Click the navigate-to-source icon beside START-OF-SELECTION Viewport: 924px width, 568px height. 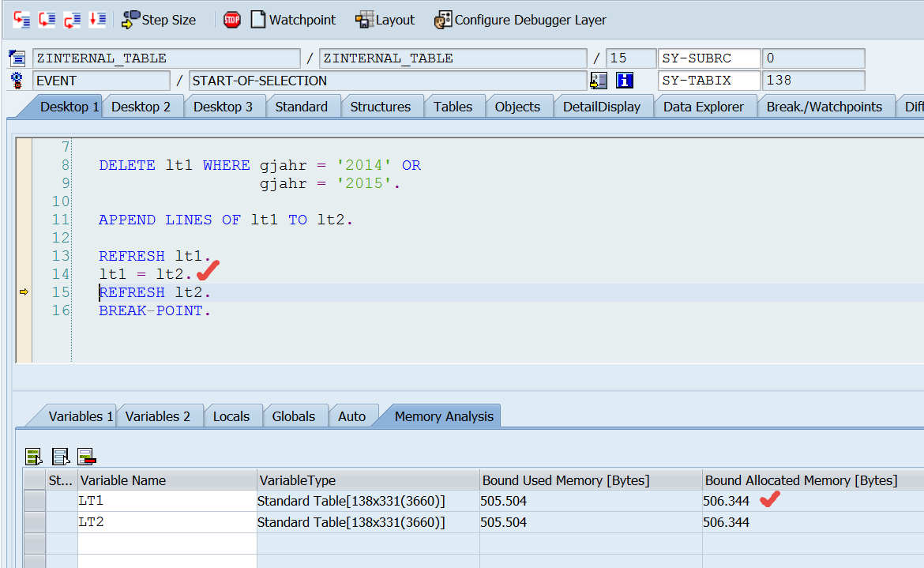599,81
